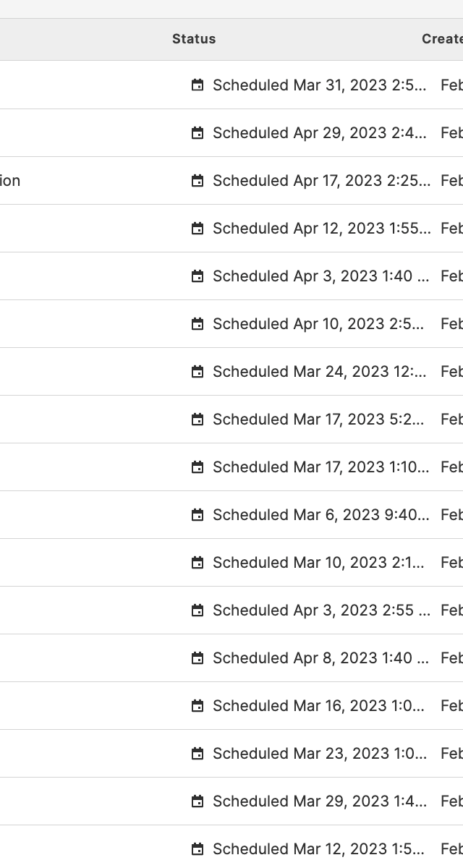Select the calendar icon for Apr 17, 2023
This screenshot has height=868, width=463.
197,181
